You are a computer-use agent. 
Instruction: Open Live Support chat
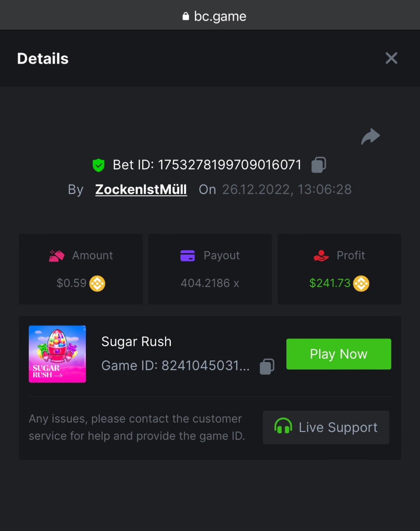(326, 427)
